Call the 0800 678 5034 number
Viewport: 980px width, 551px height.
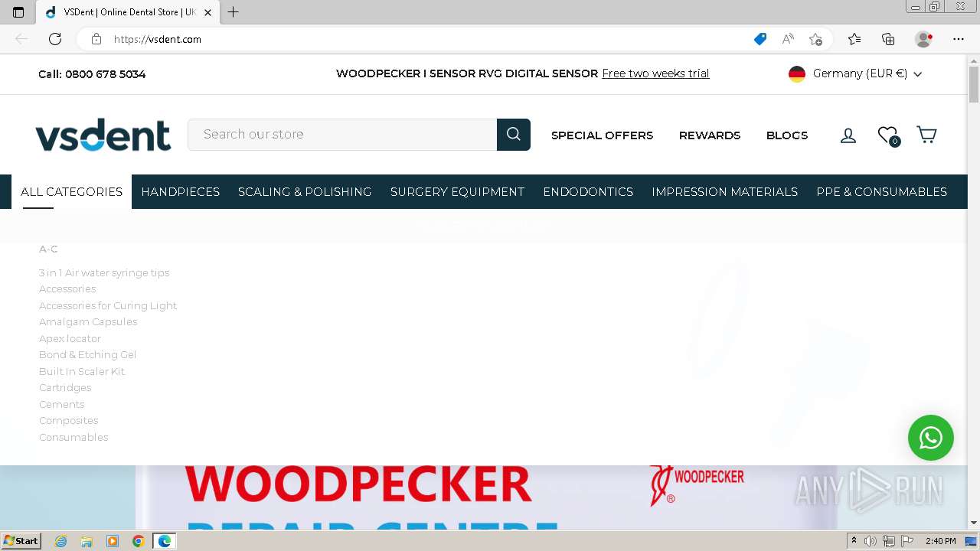92,74
